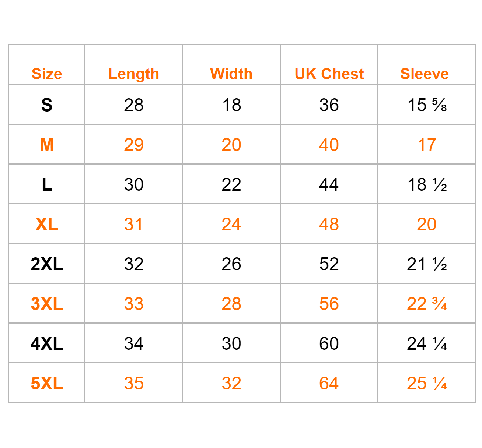Select the UK Chest column header

tap(329, 74)
